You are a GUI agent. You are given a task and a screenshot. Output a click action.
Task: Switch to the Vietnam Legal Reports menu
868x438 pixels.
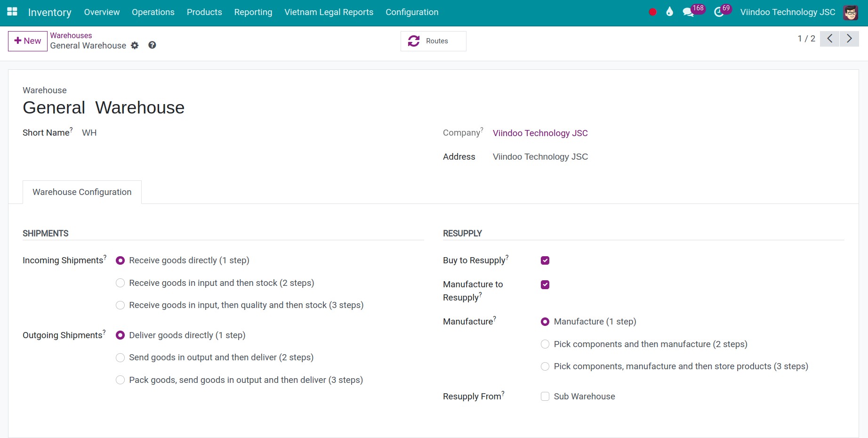pyautogui.click(x=329, y=12)
